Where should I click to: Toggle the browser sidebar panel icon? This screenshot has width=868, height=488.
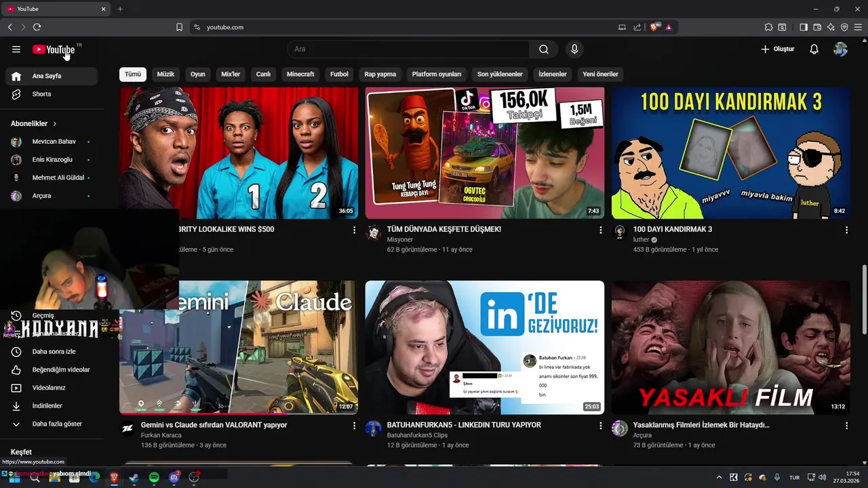(x=804, y=27)
